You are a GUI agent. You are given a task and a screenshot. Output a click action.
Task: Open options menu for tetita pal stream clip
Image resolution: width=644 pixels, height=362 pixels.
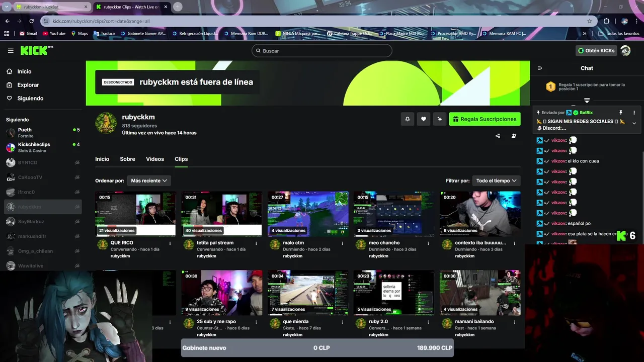pyautogui.click(x=256, y=243)
